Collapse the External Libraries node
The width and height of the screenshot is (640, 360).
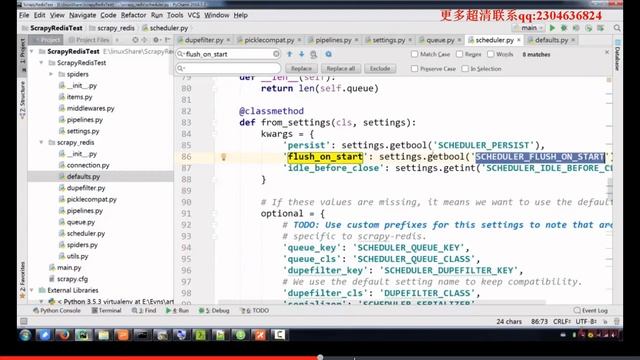click(32, 290)
